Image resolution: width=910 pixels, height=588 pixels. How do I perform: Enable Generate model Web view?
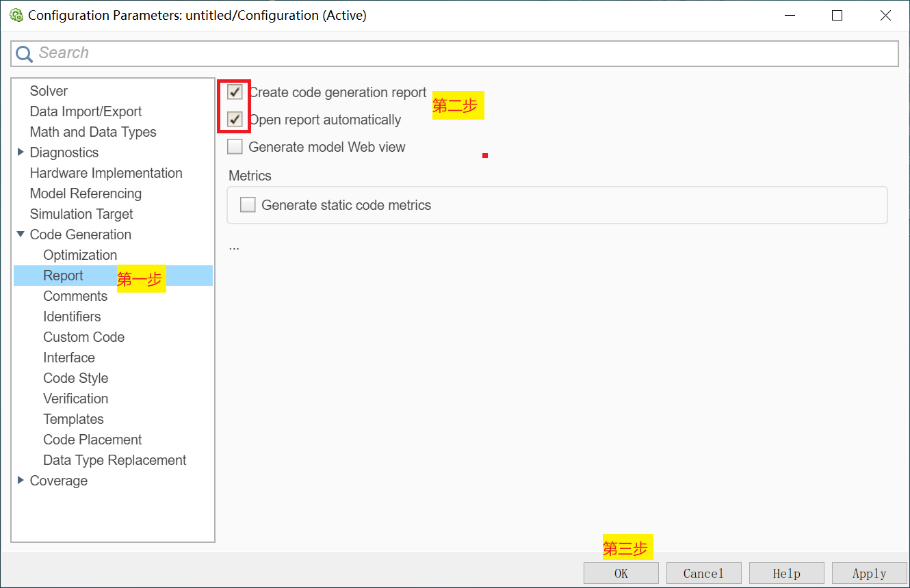(x=235, y=147)
